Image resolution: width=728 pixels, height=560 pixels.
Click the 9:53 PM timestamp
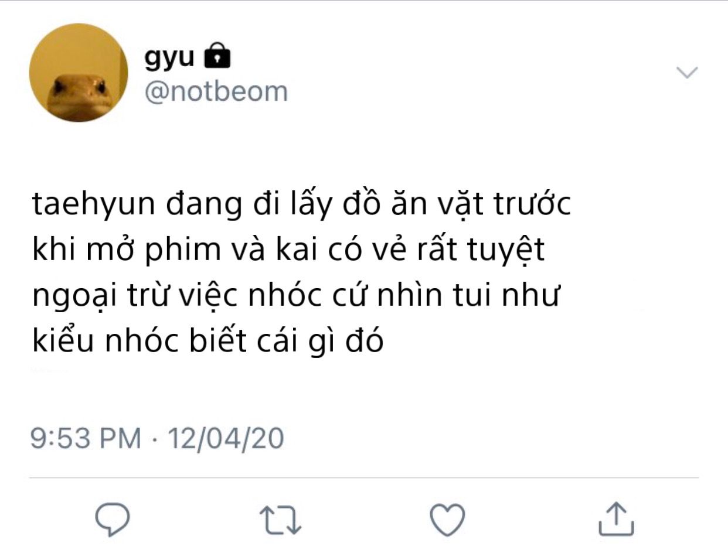pos(86,438)
